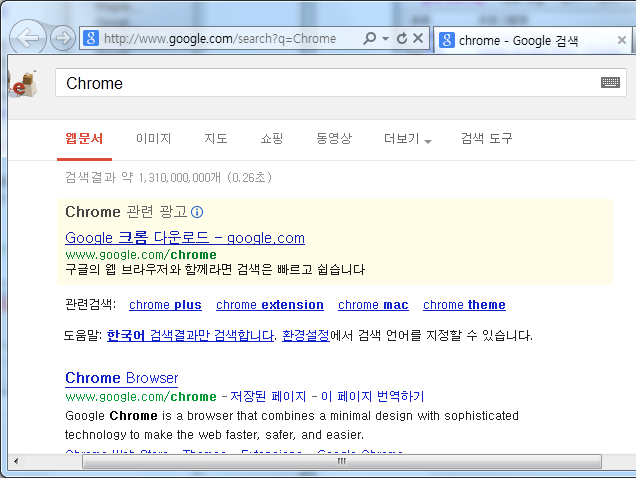
Task: Go back with the browser Back arrow
Action: pos(28,38)
